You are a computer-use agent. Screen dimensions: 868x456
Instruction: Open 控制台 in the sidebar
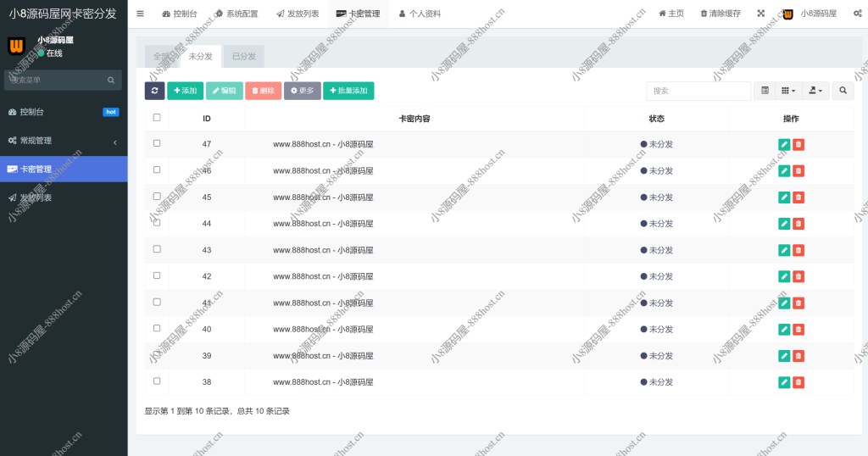64,112
